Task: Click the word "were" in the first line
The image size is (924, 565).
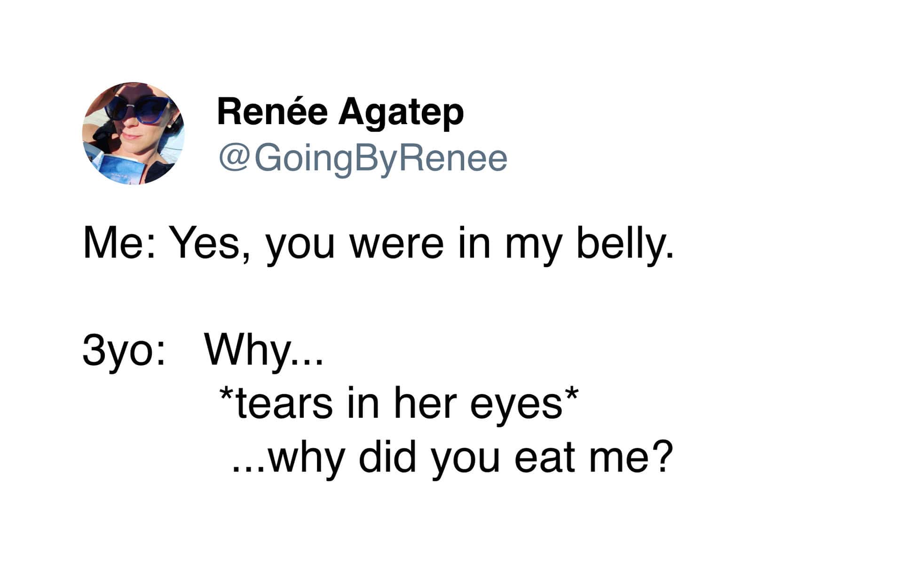Action: click(396, 244)
